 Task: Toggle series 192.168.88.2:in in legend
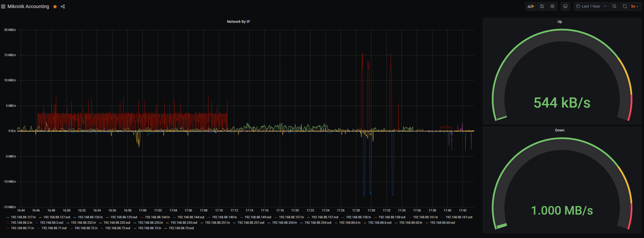(22, 223)
